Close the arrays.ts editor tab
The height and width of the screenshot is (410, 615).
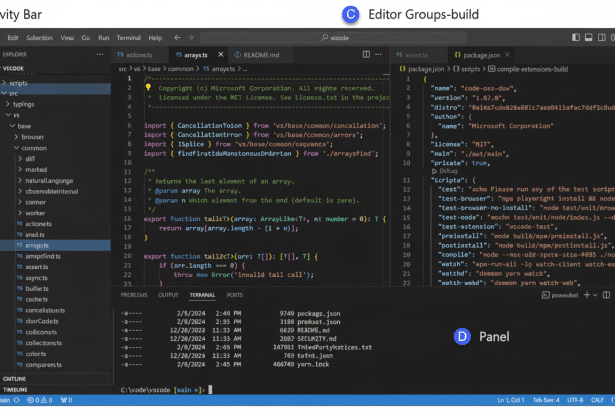coord(221,55)
